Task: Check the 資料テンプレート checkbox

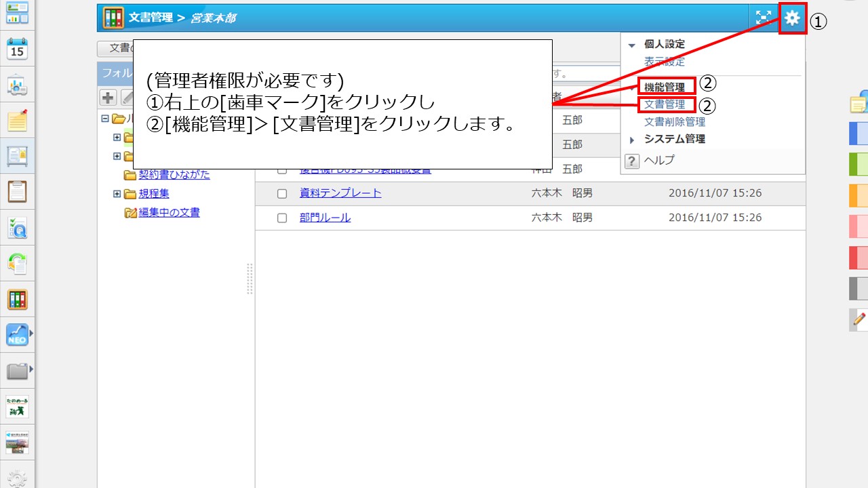Action: coord(283,193)
